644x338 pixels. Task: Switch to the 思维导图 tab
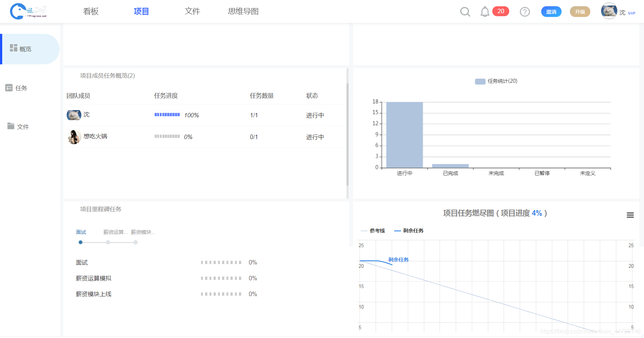pyautogui.click(x=243, y=11)
